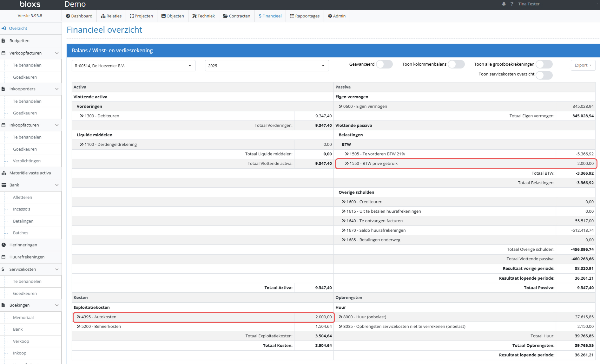Open Memoriaal under Boekingen
The width and height of the screenshot is (600, 364).
pos(23,318)
